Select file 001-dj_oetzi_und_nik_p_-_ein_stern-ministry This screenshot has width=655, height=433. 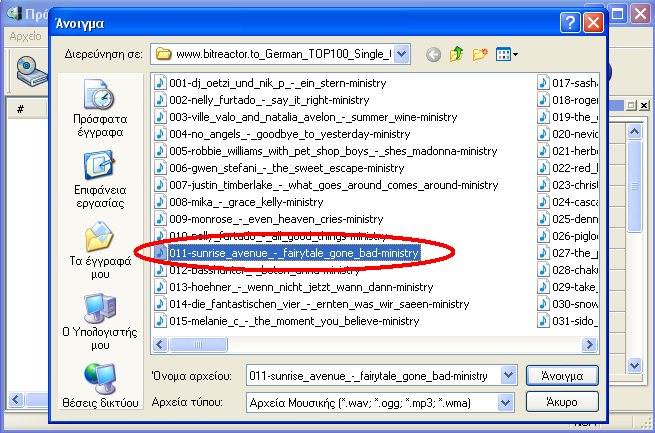pos(270,83)
